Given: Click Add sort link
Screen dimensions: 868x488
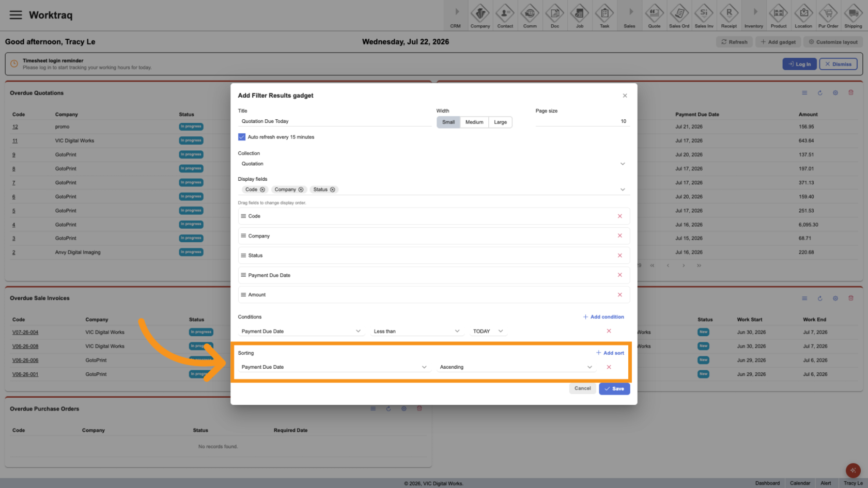Looking at the screenshot, I should [x=610, y=353].
